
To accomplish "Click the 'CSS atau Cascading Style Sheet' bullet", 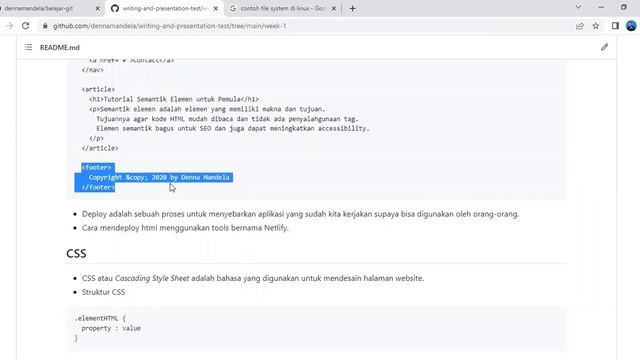I will point(253,278).
